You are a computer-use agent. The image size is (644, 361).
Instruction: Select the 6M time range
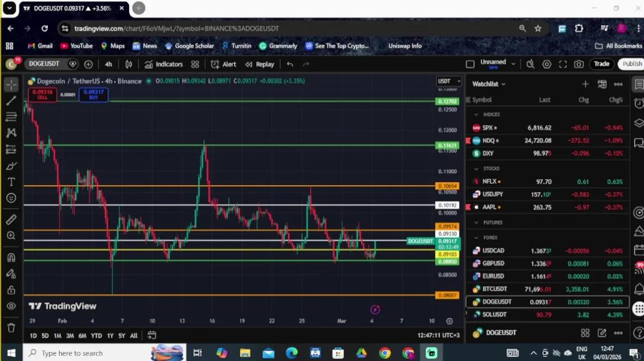82,335
